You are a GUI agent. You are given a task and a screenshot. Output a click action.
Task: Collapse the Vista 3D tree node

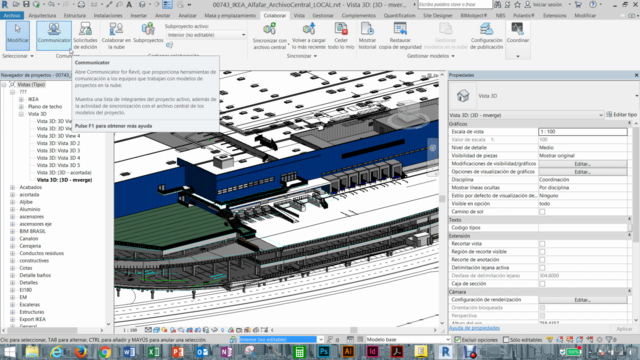[21, 114]
